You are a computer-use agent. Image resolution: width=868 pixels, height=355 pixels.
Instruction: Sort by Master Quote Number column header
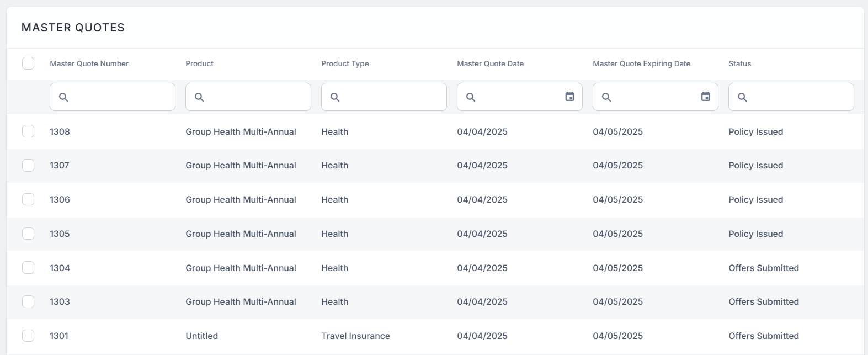(x=89, y=63)
